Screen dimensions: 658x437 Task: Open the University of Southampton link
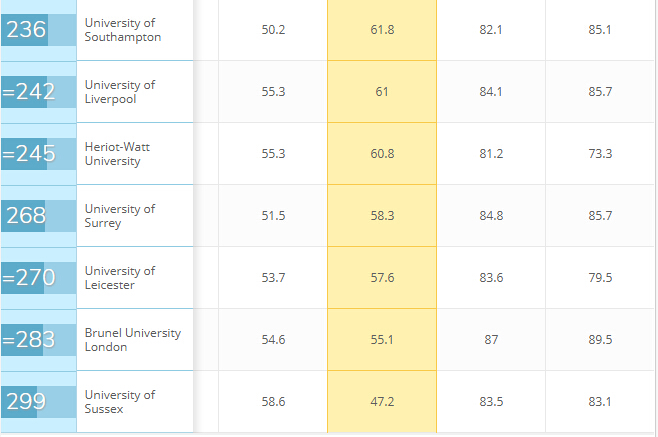point(123,30)
